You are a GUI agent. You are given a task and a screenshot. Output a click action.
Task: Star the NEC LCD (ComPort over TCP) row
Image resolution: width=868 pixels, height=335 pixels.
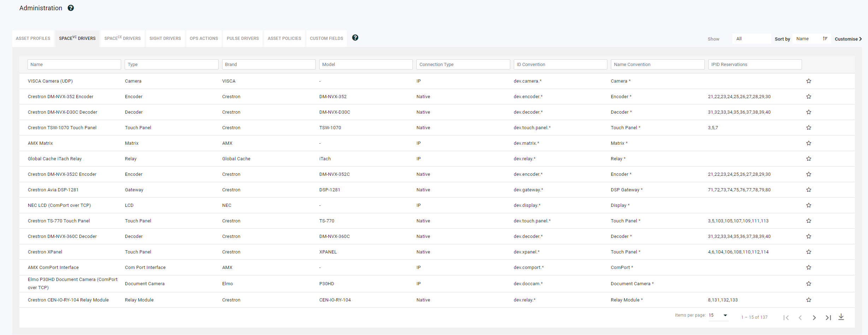coord(809,205)
